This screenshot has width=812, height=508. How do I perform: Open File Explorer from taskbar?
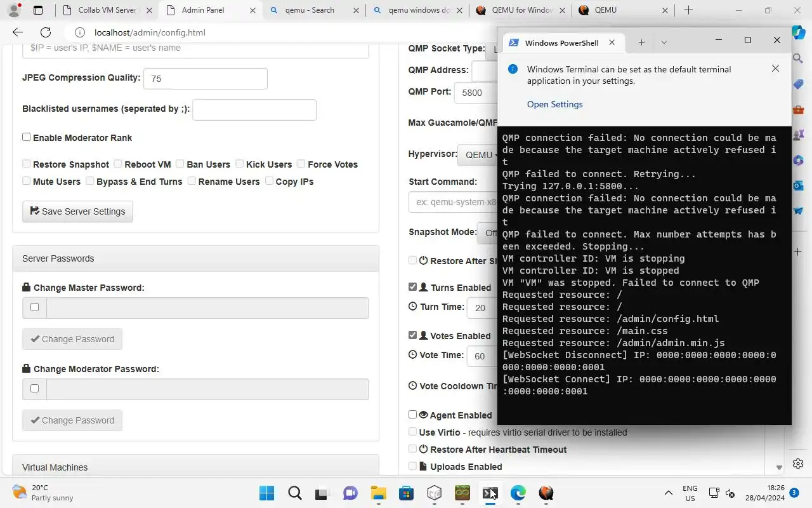point(379,493)
